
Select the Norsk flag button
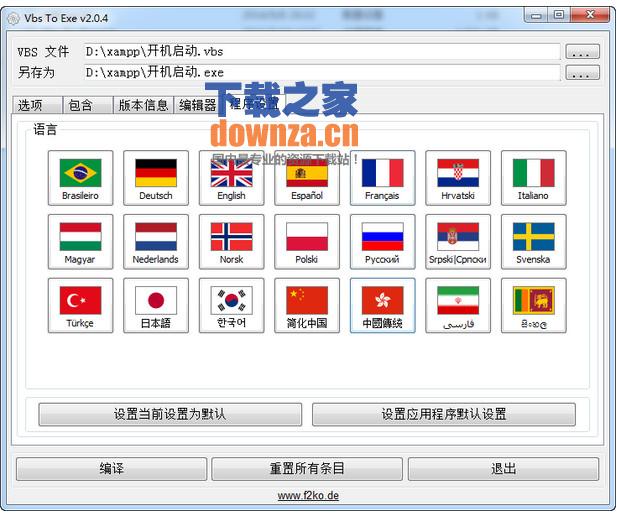(x=231, y=242)
